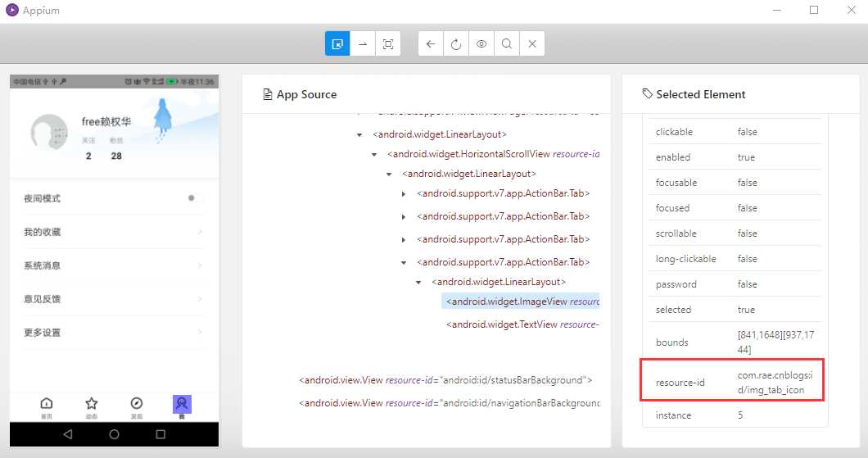The width and height of the screenshot is (868, 458).
Task: Open 更多设置 row in phone preview
Action: click(114, 333)
